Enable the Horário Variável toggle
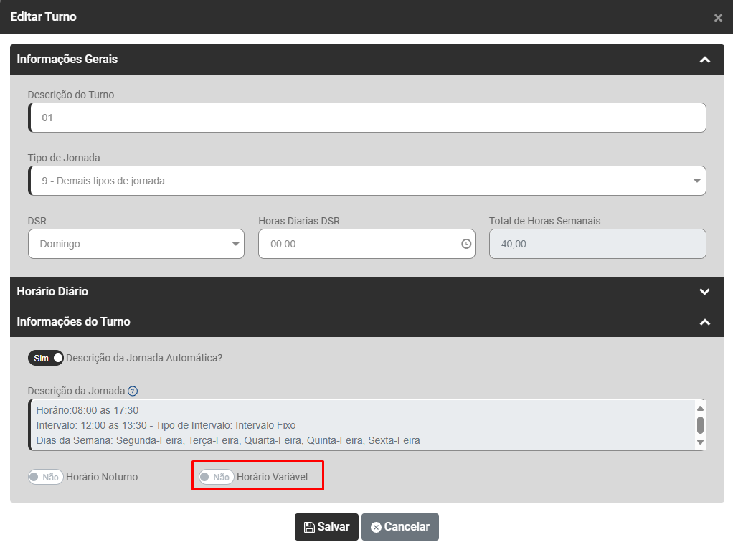Screen dimensions: 733x560 coord(216,477)
